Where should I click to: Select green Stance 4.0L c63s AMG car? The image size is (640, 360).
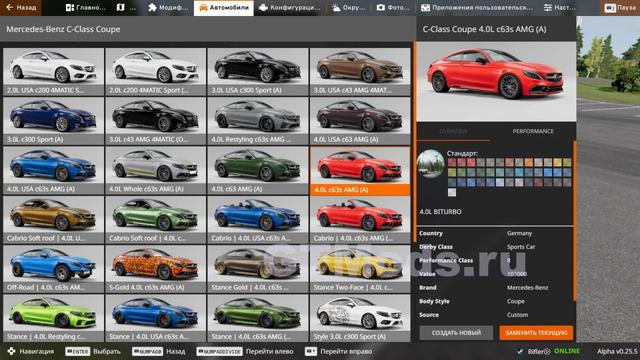258,318
